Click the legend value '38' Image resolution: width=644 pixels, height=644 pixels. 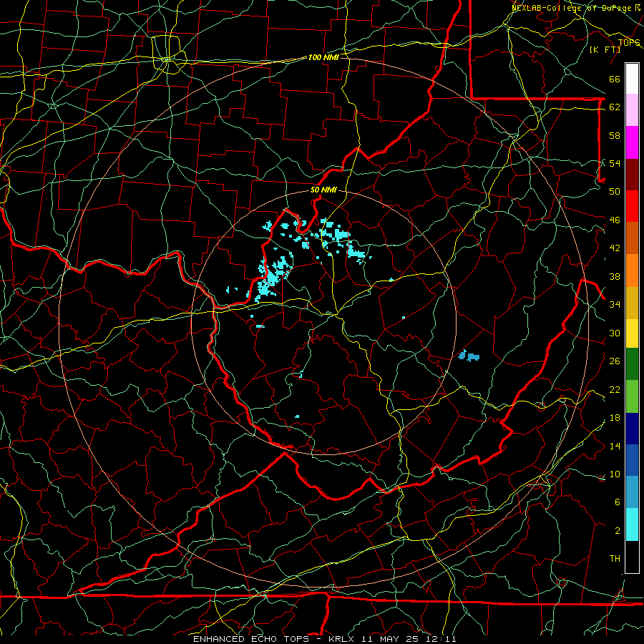pos(615,276)
